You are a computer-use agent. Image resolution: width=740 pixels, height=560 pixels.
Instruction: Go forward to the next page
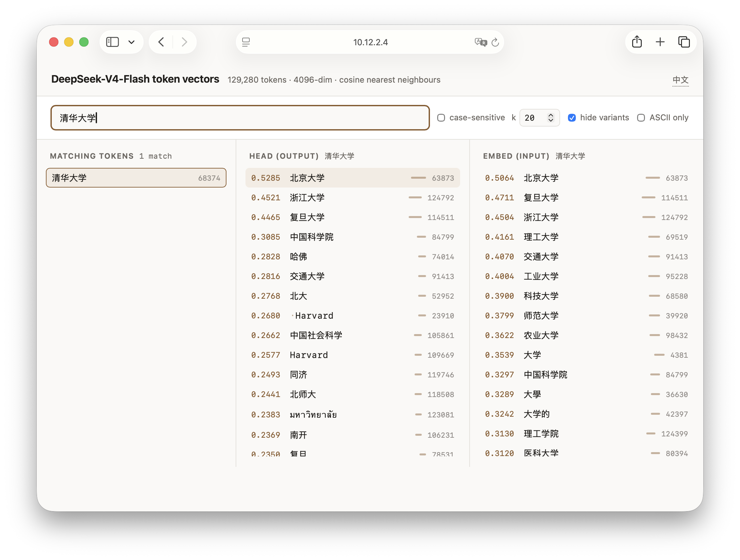tap(184, 42)
